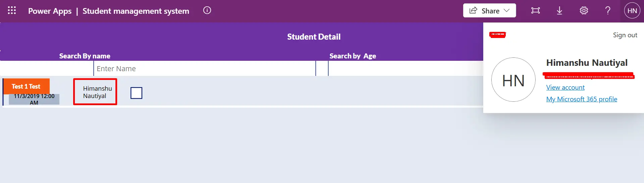Viewport: 644px width, 183px height.
Task: Click the 11/3/2019 12:00 AM date label
Action: tap(34, 99)
